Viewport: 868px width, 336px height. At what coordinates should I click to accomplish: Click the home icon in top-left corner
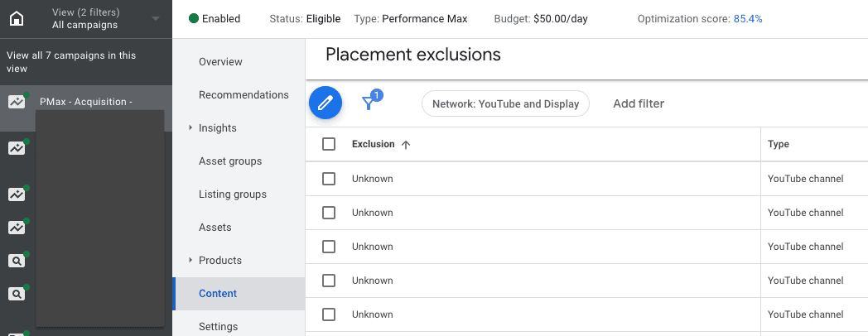click(x=16, y=18)
